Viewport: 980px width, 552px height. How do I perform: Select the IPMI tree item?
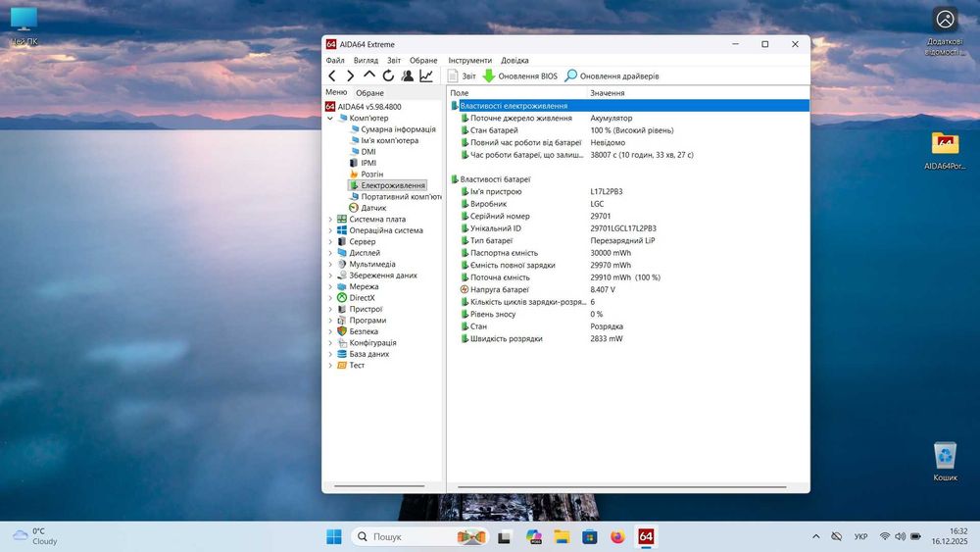[368, 163]
